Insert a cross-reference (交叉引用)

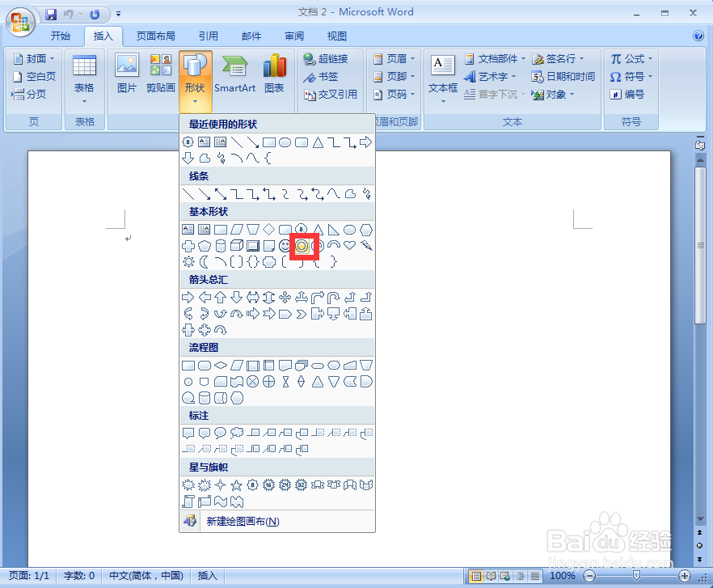[331, 94]
